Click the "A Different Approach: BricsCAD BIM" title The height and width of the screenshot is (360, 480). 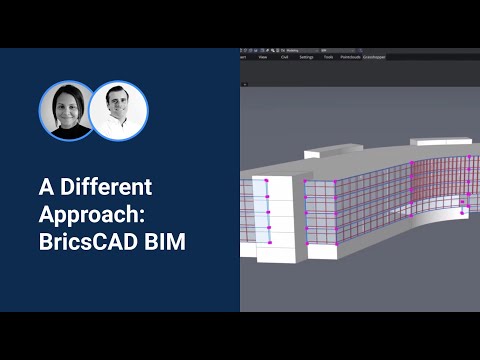(112, 214)
